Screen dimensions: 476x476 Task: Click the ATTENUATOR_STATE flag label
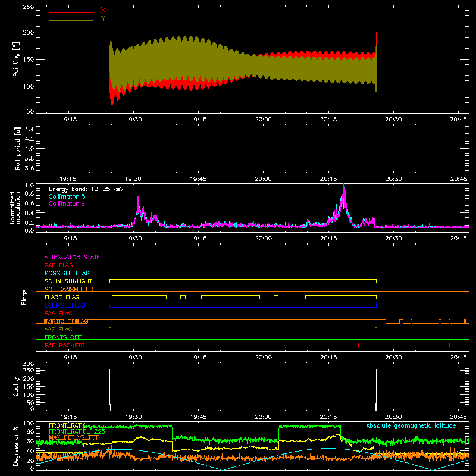(x=72, y=257)
